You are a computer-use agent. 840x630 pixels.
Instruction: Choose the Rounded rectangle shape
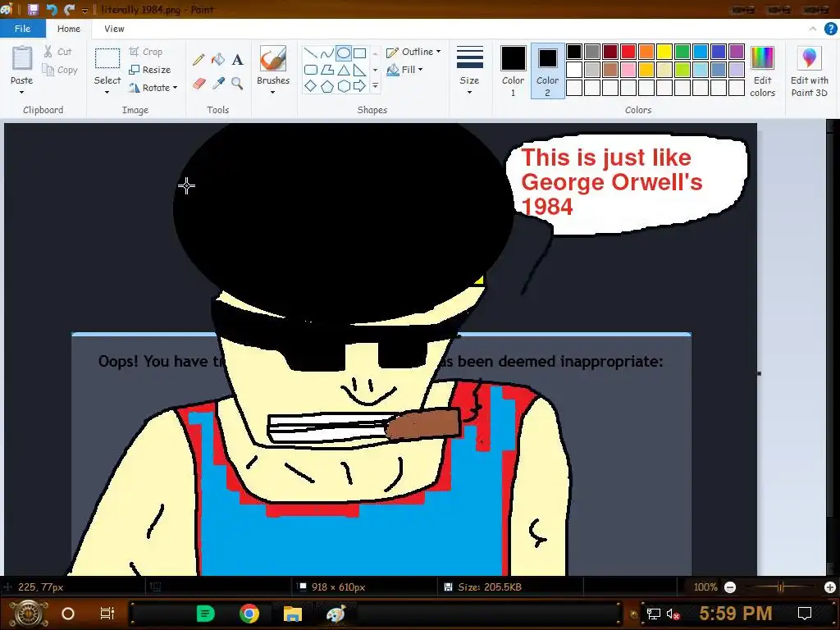[310, 70]
